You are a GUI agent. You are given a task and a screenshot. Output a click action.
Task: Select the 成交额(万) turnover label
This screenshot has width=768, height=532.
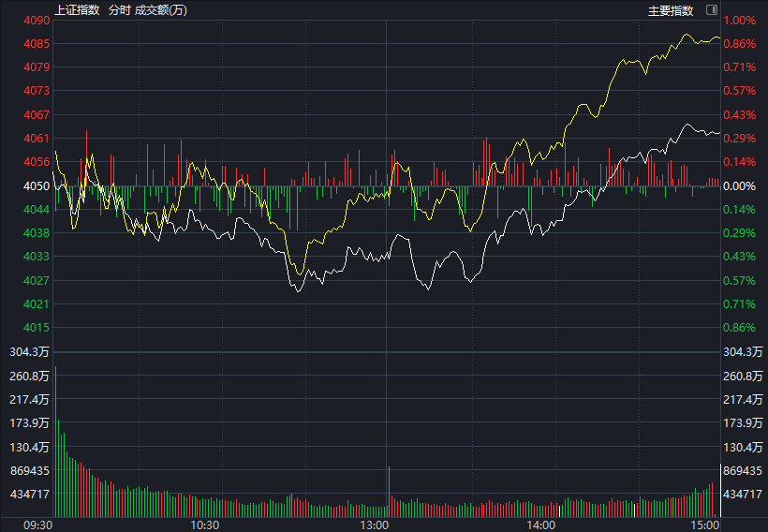(160, 11)
